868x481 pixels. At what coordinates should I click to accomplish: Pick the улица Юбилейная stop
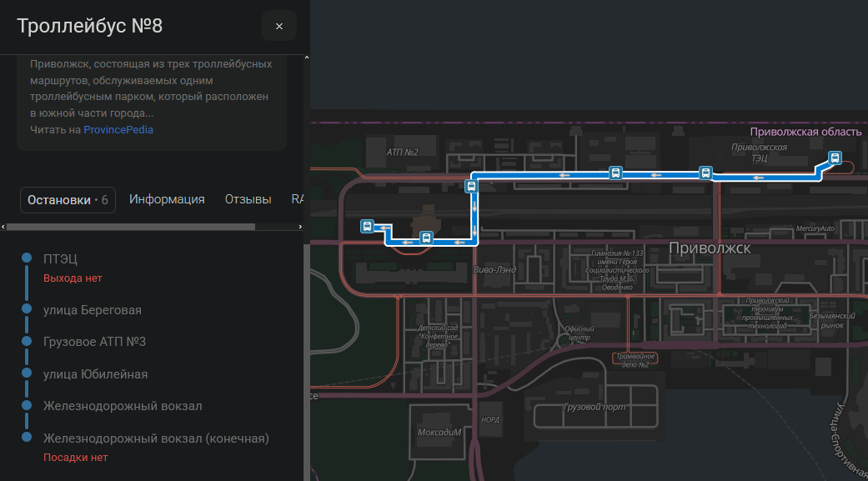[95, 374]
